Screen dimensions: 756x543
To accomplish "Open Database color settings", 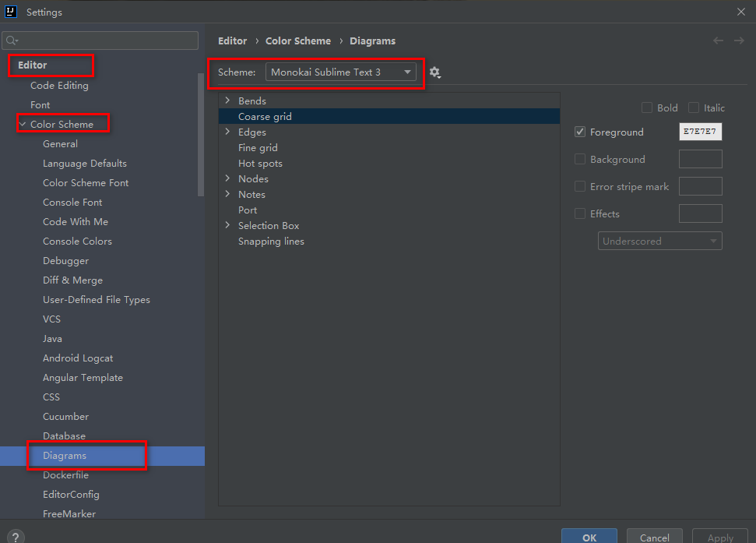I will [x=64, y=436].
